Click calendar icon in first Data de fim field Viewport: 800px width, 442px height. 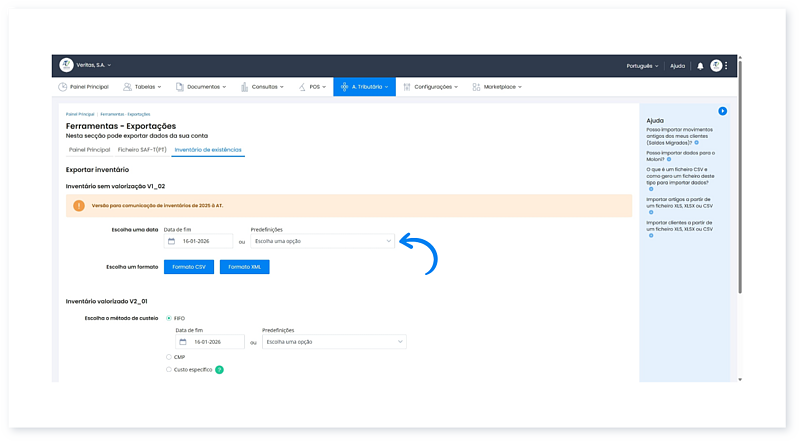[172, 241]
